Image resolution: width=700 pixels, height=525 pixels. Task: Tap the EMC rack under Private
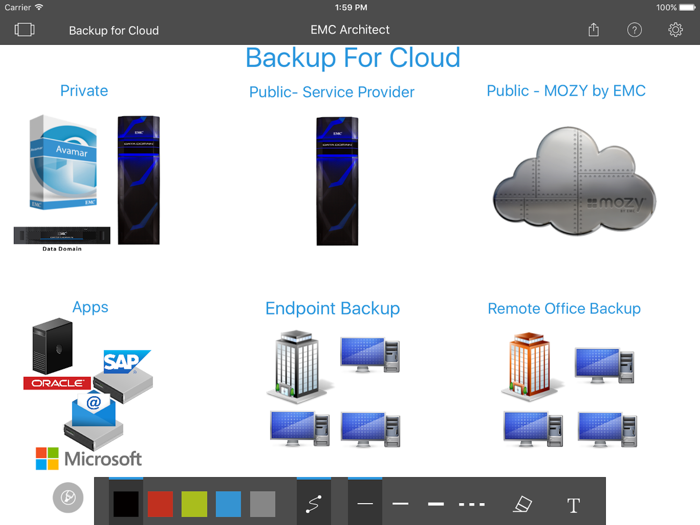tap(139, 180)
